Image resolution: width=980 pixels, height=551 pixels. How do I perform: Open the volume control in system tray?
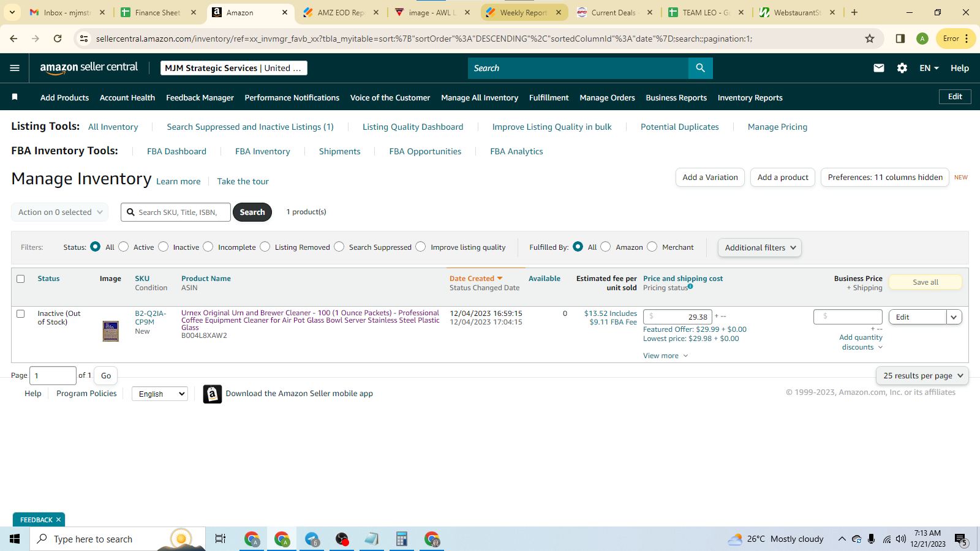click(900, 539)
